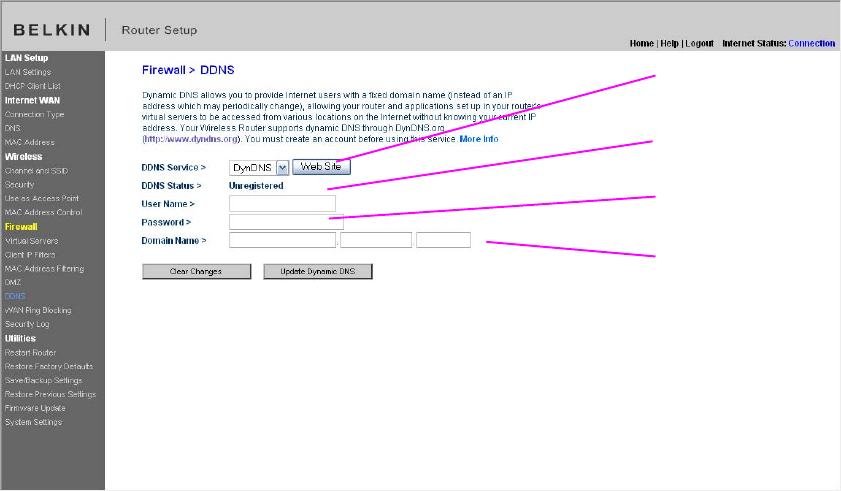Click the Internet WAN section heading
This screenshot has width=841, height=491.
click(32, 100)
